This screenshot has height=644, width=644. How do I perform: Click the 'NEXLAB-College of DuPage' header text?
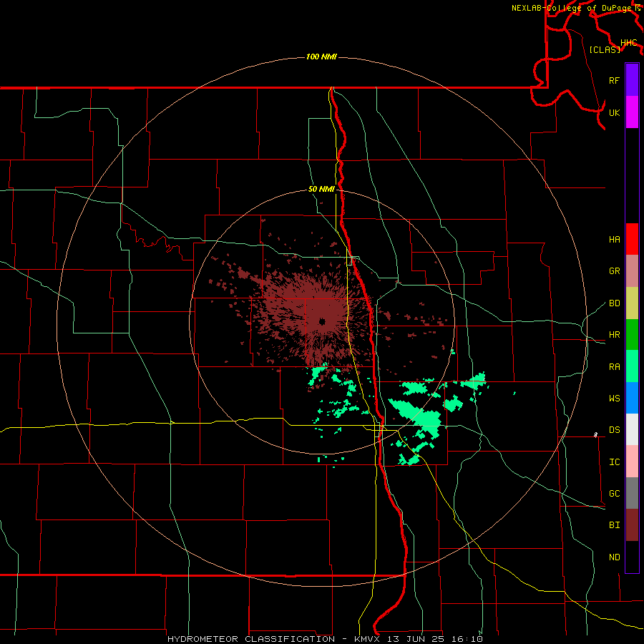pos(571,8)
